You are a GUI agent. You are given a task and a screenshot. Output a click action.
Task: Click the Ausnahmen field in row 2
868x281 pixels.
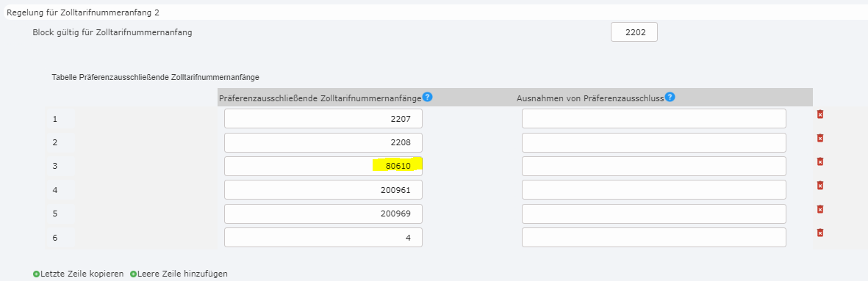click(654, 142)
